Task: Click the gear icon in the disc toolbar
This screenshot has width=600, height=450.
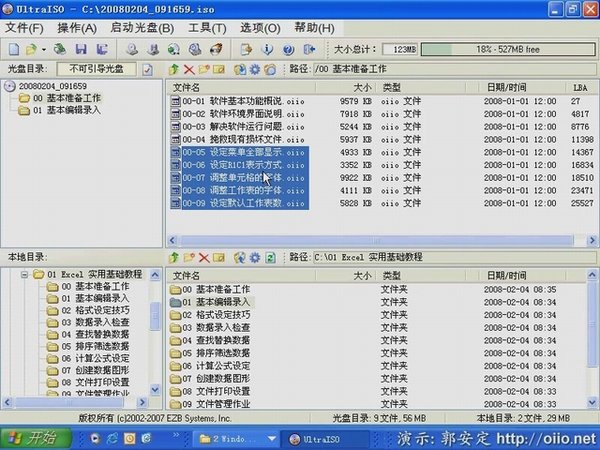Action: [255, 69]
